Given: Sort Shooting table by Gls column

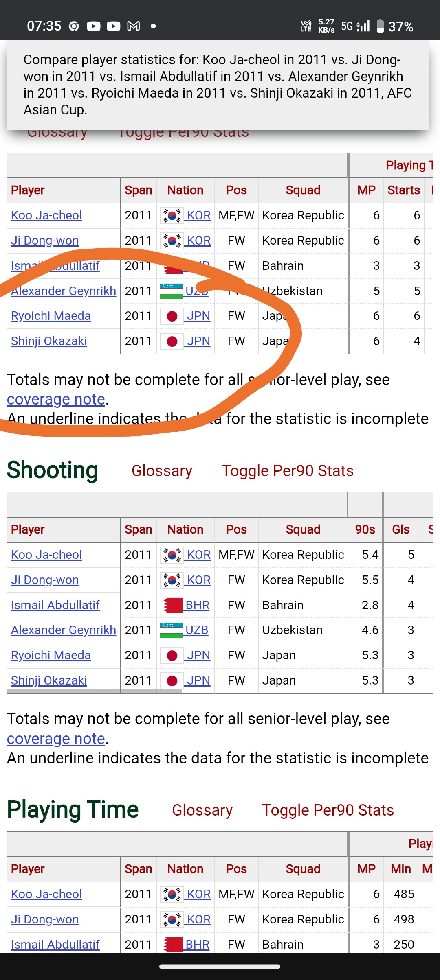Looking at the screenshot, I should click(x=400, y=529).
